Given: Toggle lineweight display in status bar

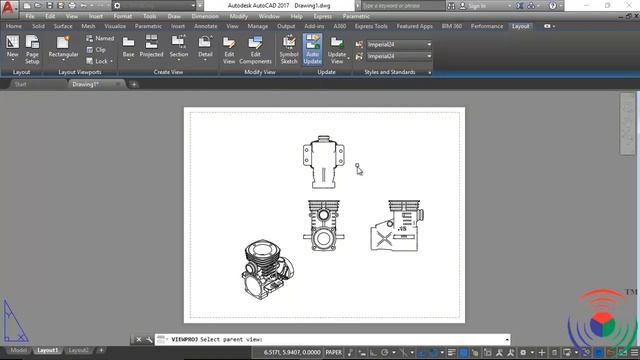Looking at the screenshot, I should pyautogui.click(x=452, y=352).
